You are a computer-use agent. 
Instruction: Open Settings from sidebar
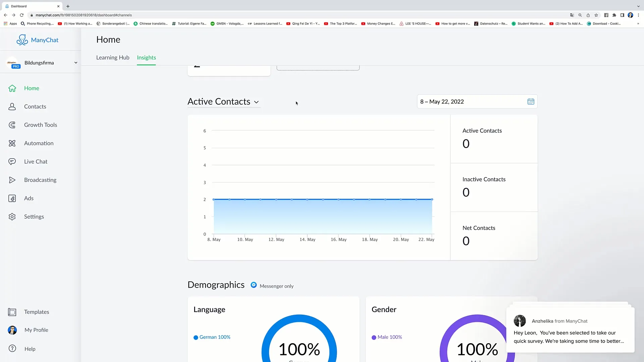tap(34, 216)
